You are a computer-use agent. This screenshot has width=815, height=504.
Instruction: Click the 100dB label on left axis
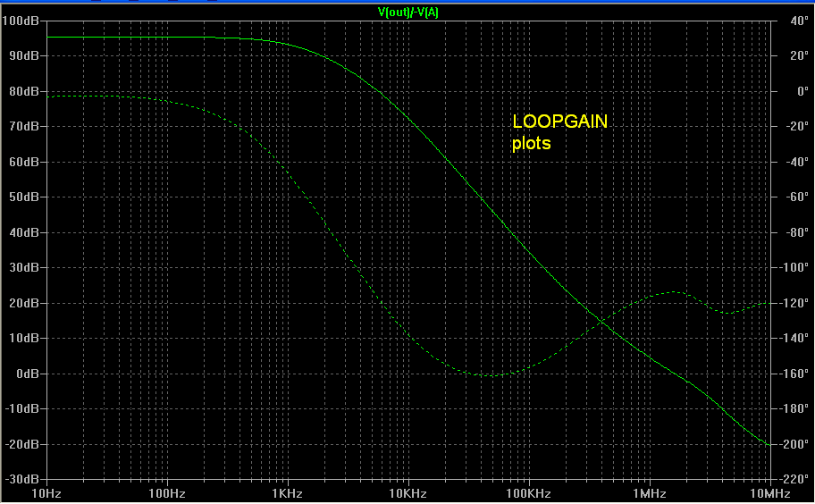pyautogui.click(x=21, y=21)
